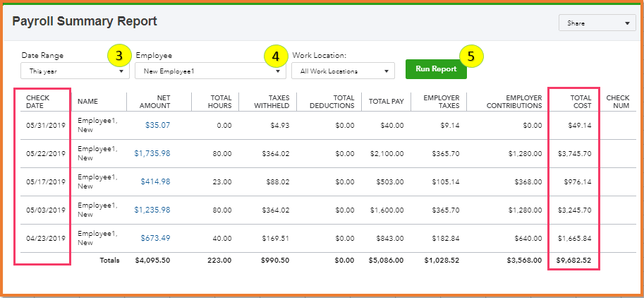Viewport: 644px width, 298px height.
Task: Click the TOTAL DEDUCTIONS column header
Action: pyautogui.click(x=332, y=102)
